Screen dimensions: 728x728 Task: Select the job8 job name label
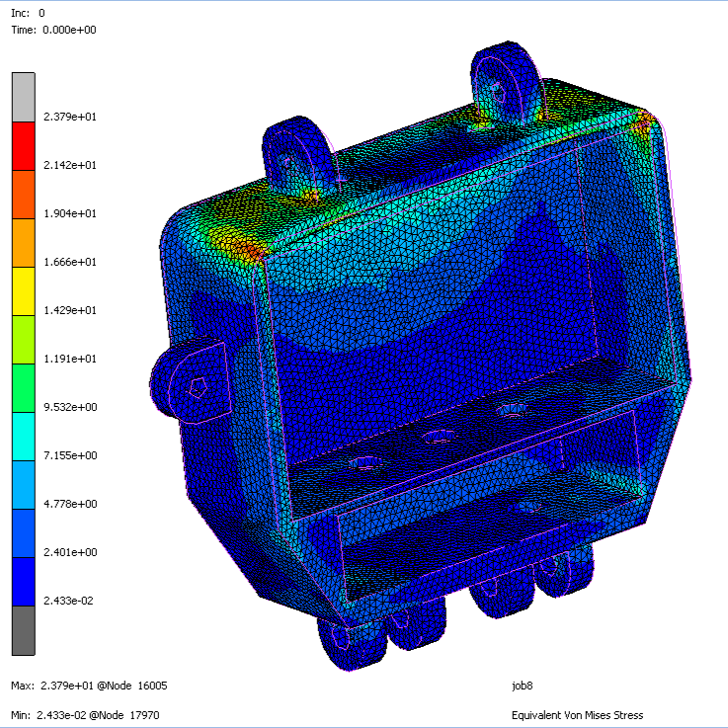[x=523, y=684]
